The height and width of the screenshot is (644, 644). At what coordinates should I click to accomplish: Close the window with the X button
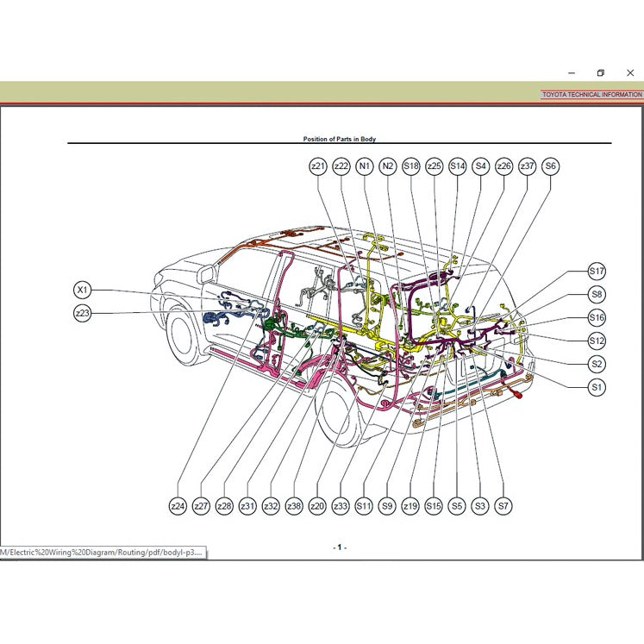pos(630,73)
